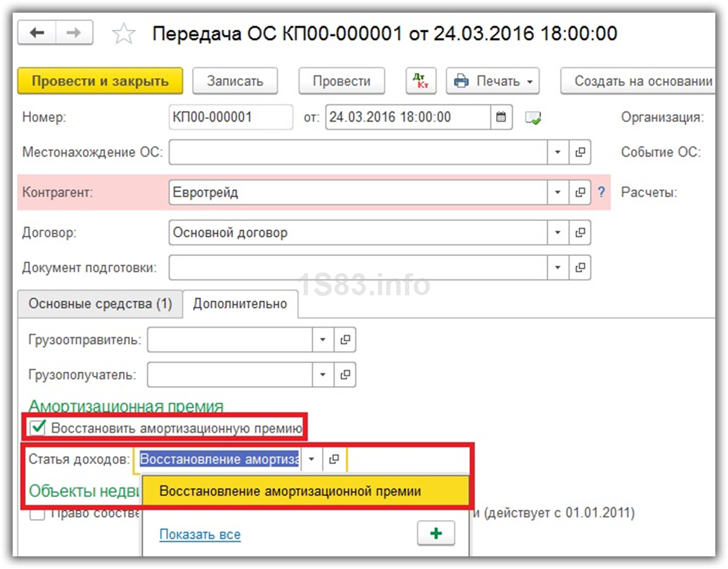Switch to Основные средства (1) tab
728x569 pixels.
100,304
